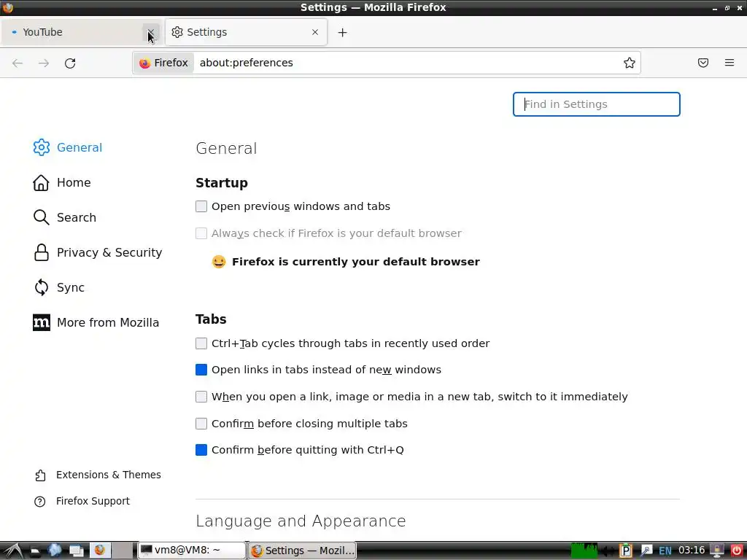The image size is (747, 560).
Task: Click the Privacy lock icon in sidebar
Action: click(x=42, y=252)
